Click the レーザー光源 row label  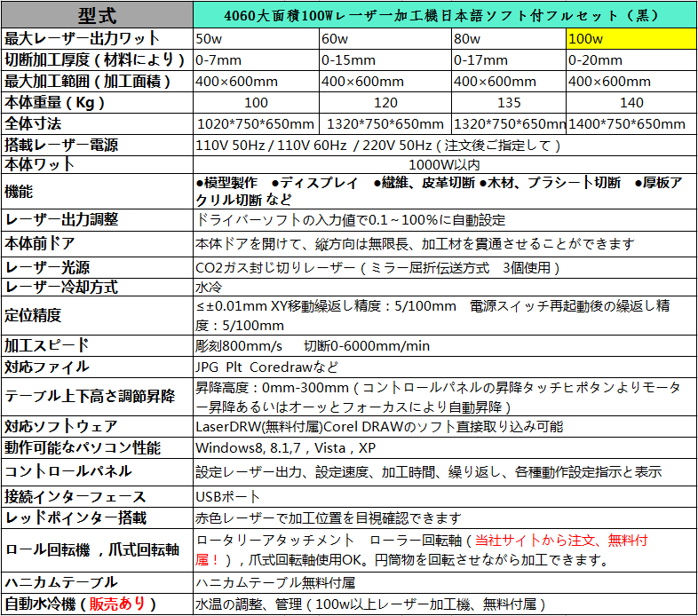tap(97, 267)
